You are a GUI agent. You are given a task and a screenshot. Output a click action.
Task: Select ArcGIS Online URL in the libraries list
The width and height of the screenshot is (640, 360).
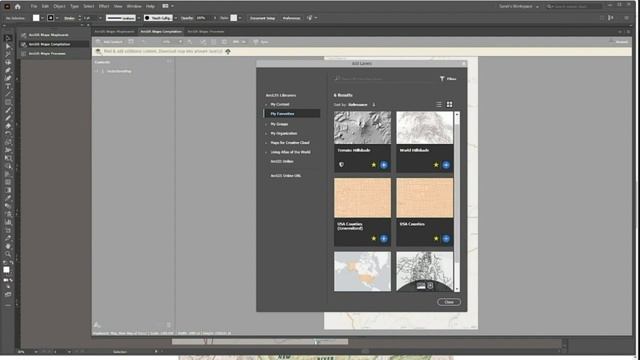point(285,176)
